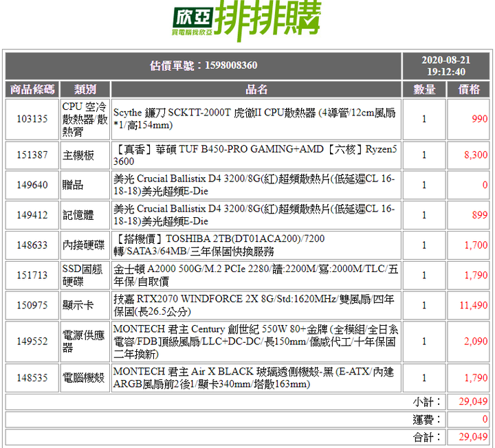This screenshot has width=495, height=448.
Task: Select barcode 150975
Action: click(x=32, y=305)
